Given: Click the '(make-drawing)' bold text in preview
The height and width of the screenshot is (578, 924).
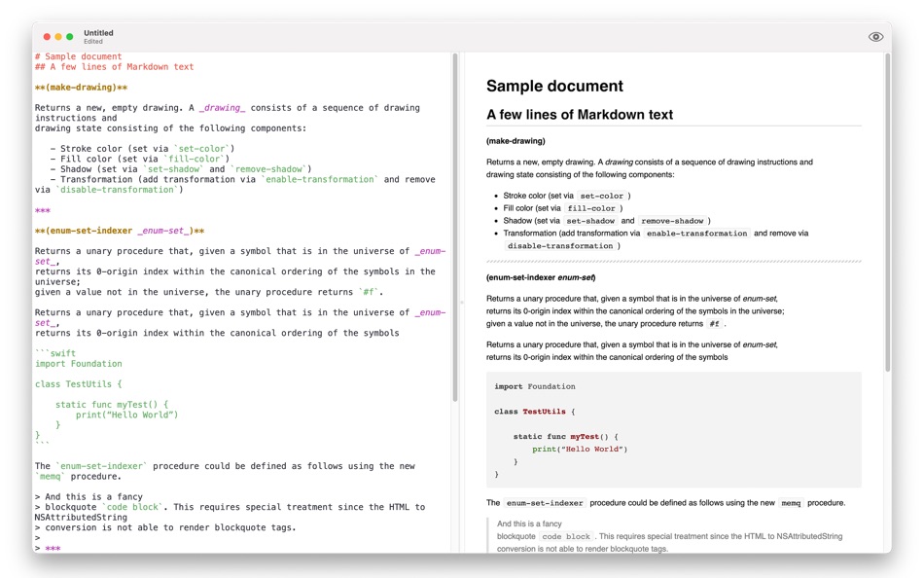Looking at the screenshot, I should 515,141.
